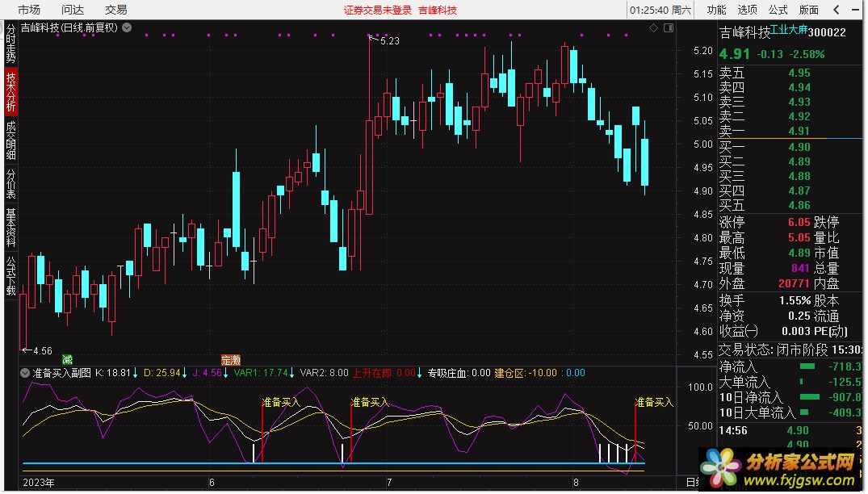
Task: Click the 建仓区 indicator label
Action: (x=509, y=374)
